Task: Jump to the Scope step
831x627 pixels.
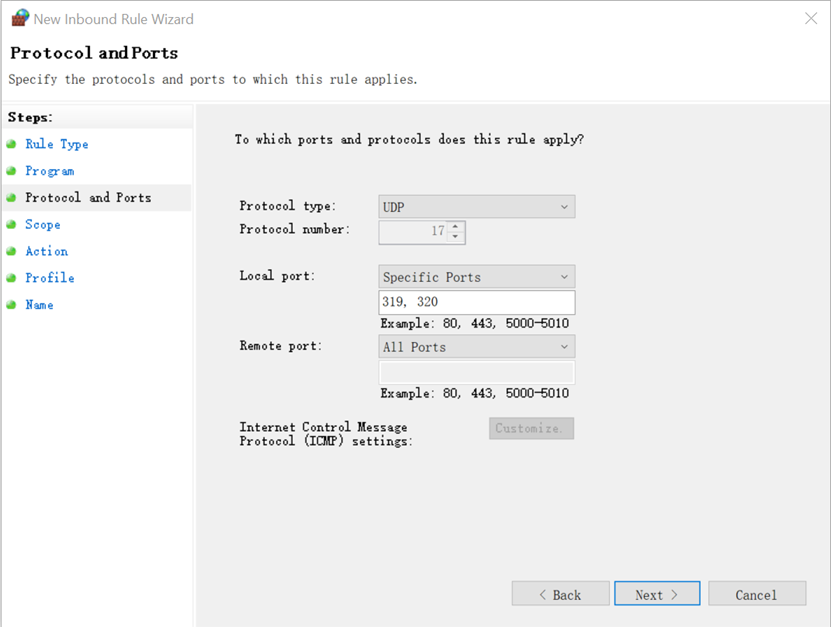Action: 43,224
